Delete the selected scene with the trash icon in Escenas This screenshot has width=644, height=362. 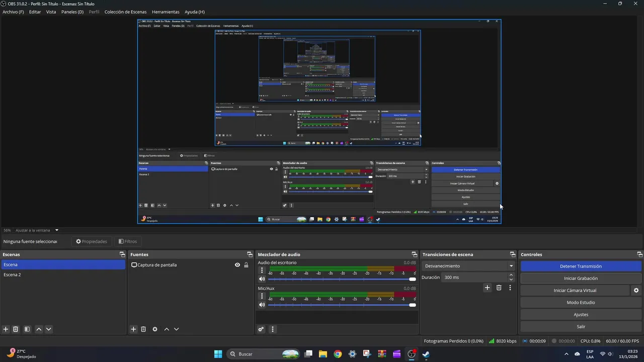[16, 329]
